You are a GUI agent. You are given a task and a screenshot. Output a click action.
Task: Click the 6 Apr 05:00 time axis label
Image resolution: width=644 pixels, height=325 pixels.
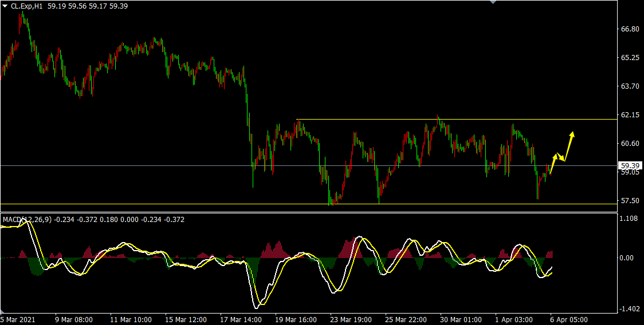click(x=568, y=319)
